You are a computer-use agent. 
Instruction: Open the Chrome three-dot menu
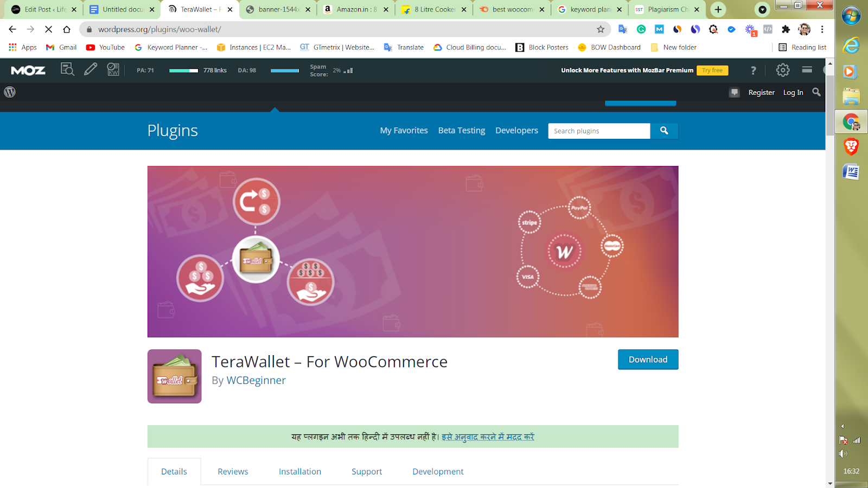click(x=822, y=29)
